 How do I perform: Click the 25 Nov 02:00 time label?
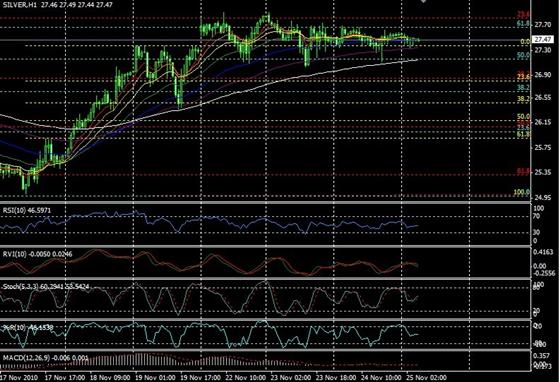click(426, 377)
